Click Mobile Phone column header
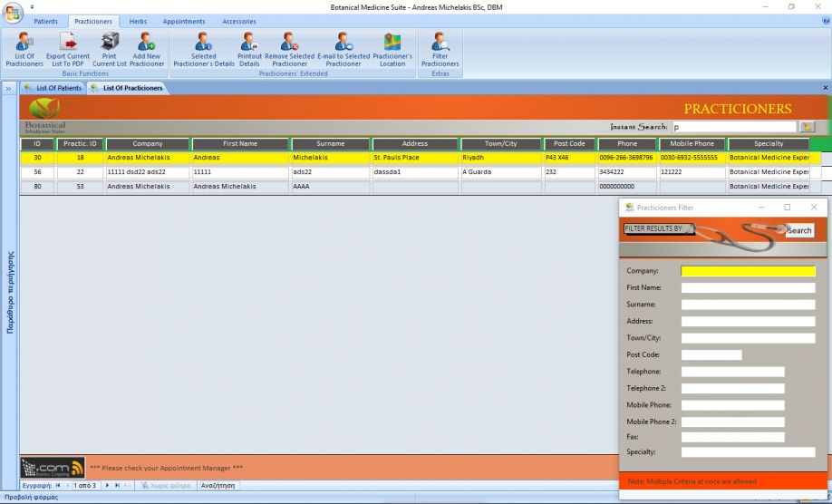 692,144
